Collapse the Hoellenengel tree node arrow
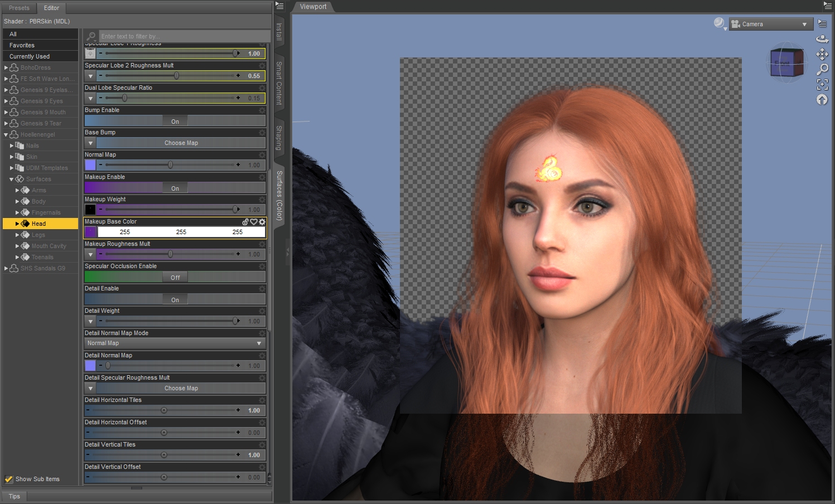This screenshot has height=504, width=835. point(6,134)
